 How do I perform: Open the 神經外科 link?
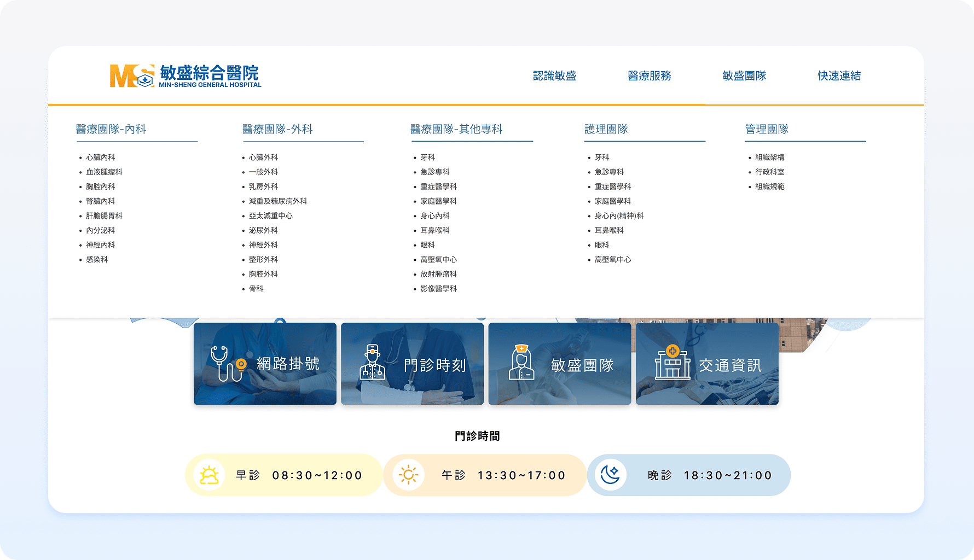[x=264, y=245]
